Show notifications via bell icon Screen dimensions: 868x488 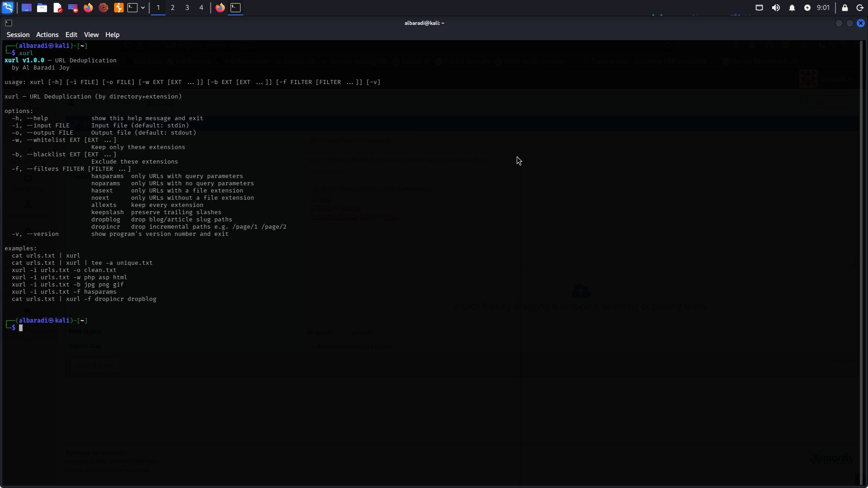792,8
